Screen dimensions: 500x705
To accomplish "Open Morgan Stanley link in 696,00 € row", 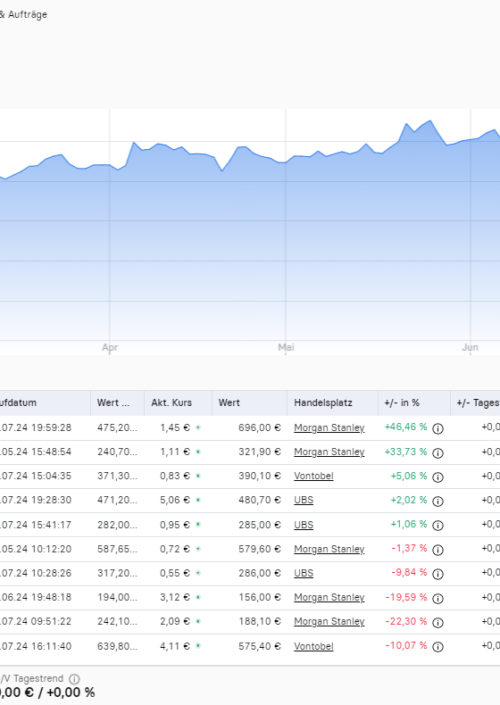I will coord(329,428).
